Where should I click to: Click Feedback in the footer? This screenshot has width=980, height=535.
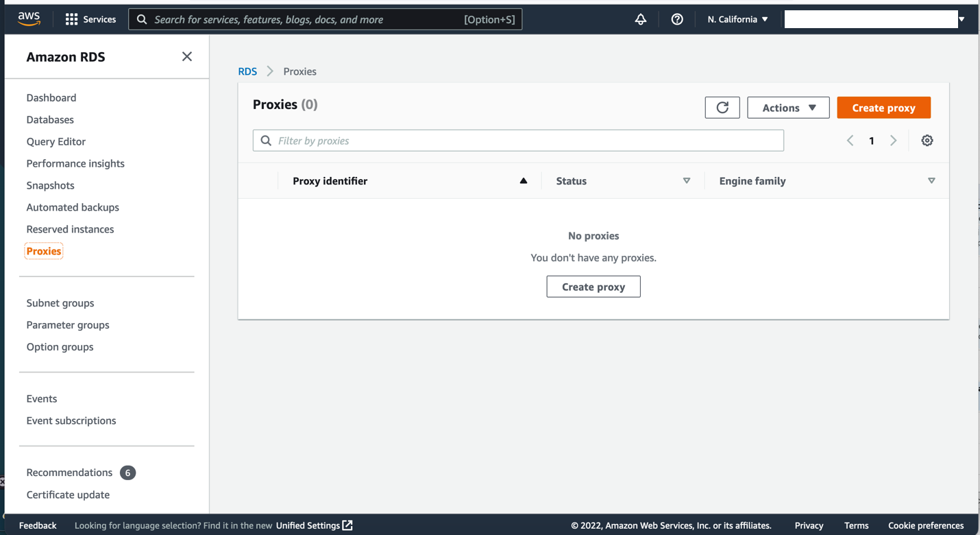pos(38,525)
